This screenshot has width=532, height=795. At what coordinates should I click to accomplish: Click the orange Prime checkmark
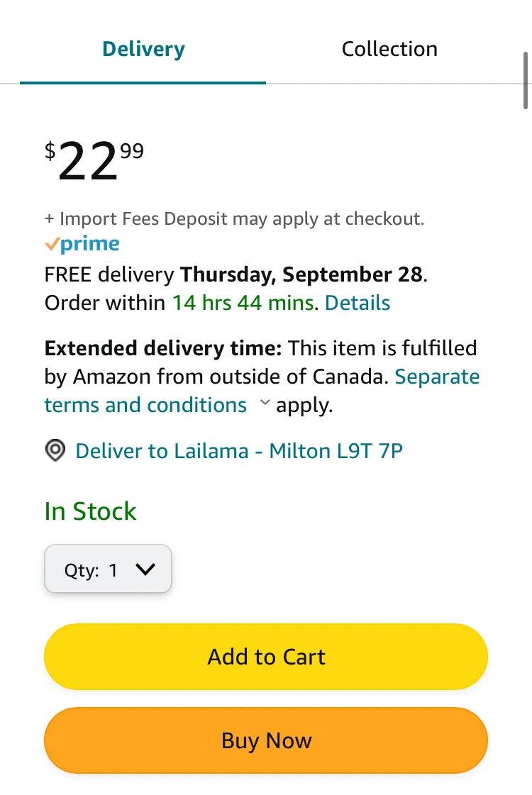[52, 245]
